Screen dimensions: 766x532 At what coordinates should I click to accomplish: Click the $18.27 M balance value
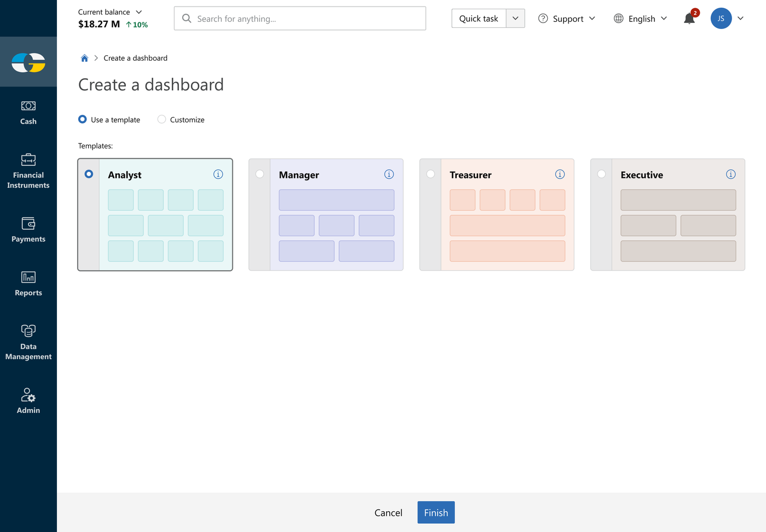(x=99, y=24)
